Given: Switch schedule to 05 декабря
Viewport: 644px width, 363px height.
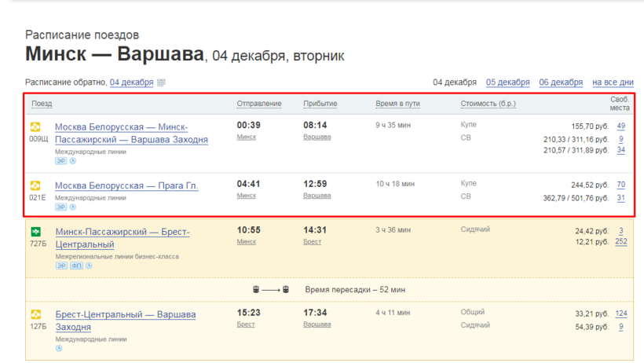Looking at the screenshot, I should [507, 82].
